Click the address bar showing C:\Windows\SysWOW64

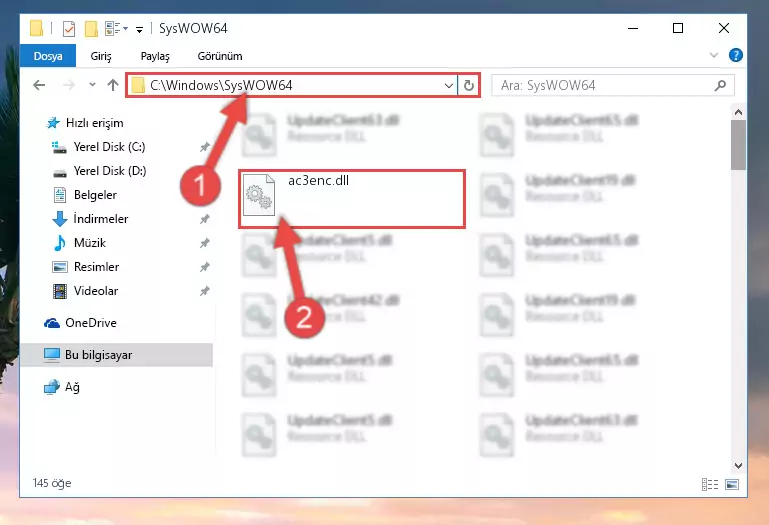(292, 85)
